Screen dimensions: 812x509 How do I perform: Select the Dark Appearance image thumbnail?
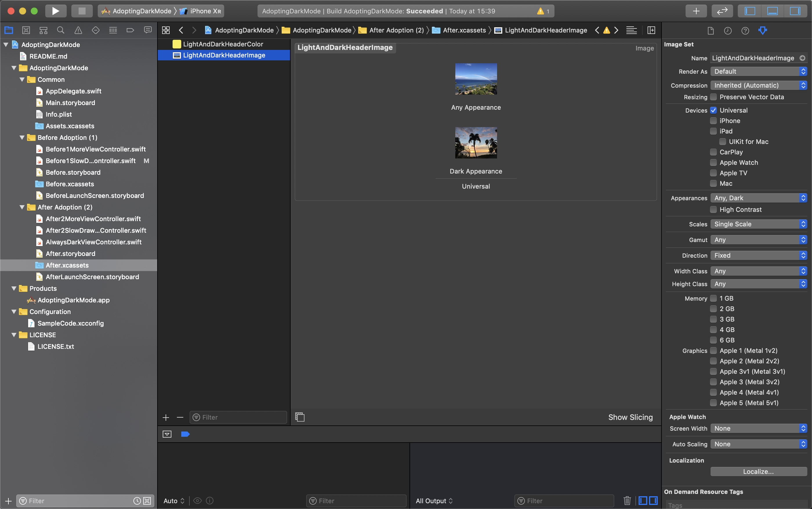tap(476, 143)
